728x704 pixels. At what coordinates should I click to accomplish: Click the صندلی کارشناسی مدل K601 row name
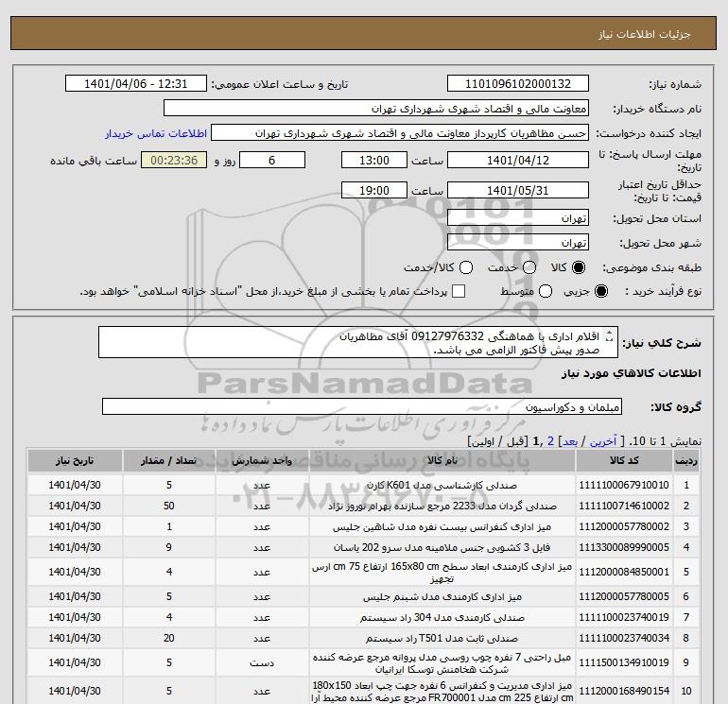point(442,485)
